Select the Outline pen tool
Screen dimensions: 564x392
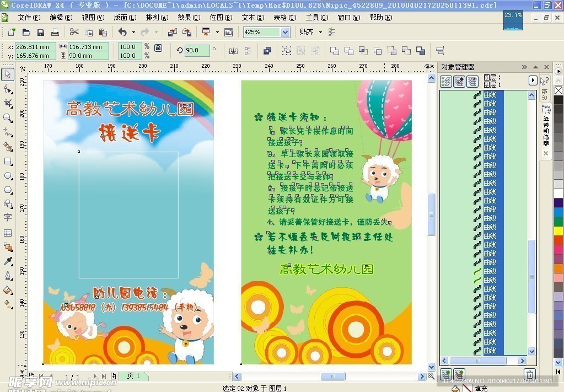[8, 276]
